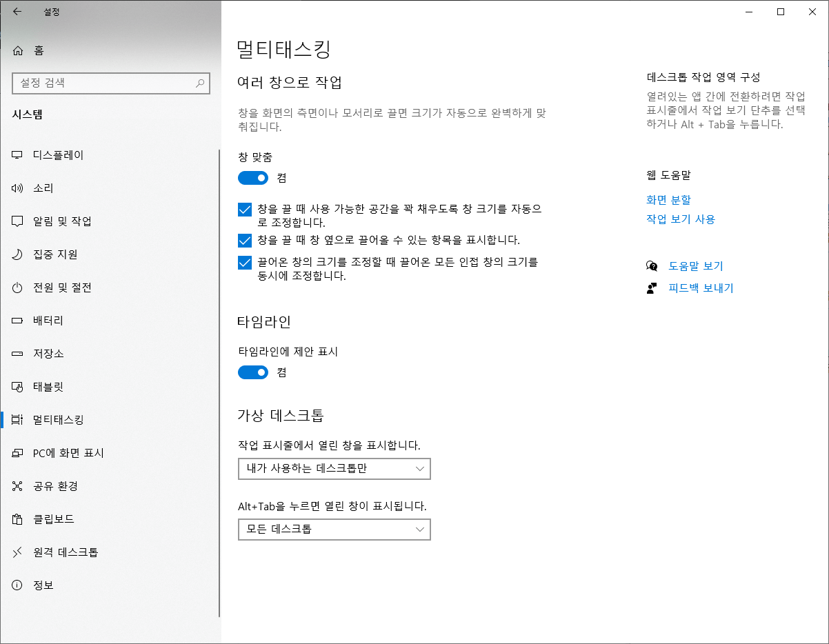Image resolution: width=829 pixels, height=644 pixels.
Task: Focus the 설정 검색 search field
Action: click(111, 83)
